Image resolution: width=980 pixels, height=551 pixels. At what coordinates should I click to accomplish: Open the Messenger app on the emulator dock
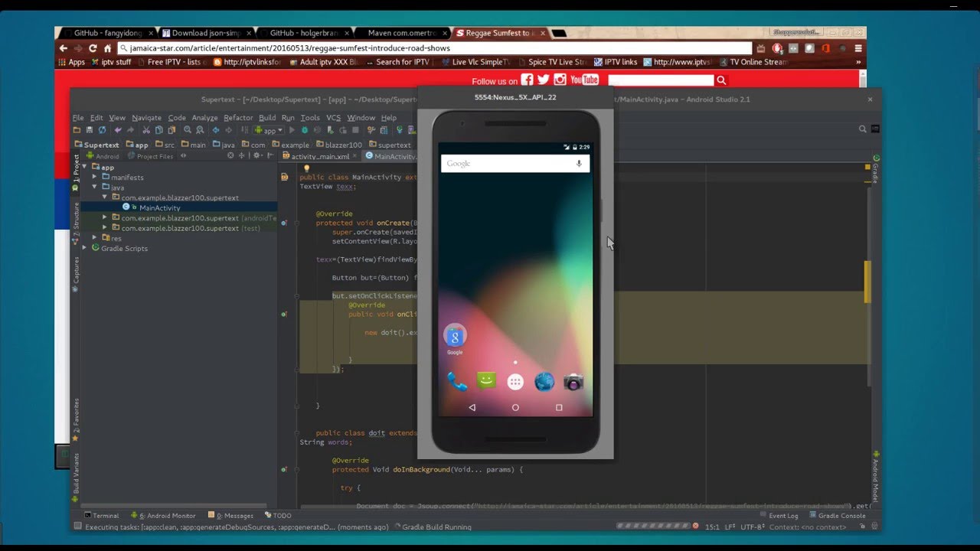click(x=486, y=381)
